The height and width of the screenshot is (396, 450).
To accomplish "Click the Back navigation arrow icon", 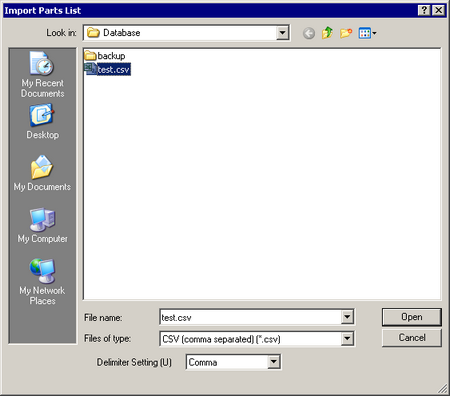I will tap(309, 33).
